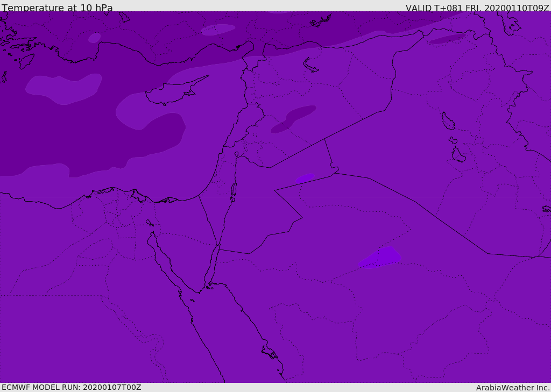Click the 'ECMWF MODEL RUN: 20200107T00Z' footer text
Image resolution: width=551 pixels, height=392 pixels.
(x=72, y=387)
